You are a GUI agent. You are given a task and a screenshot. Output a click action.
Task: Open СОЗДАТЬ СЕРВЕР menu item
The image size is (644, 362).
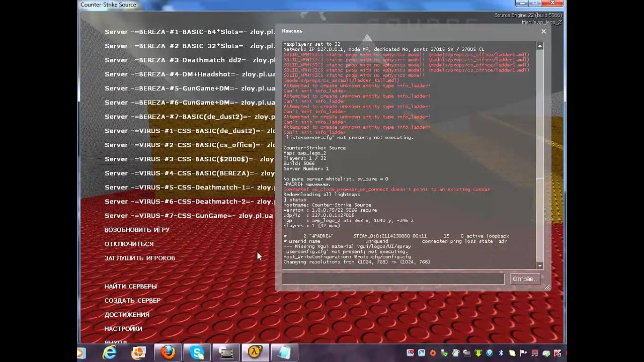point(132,300)
